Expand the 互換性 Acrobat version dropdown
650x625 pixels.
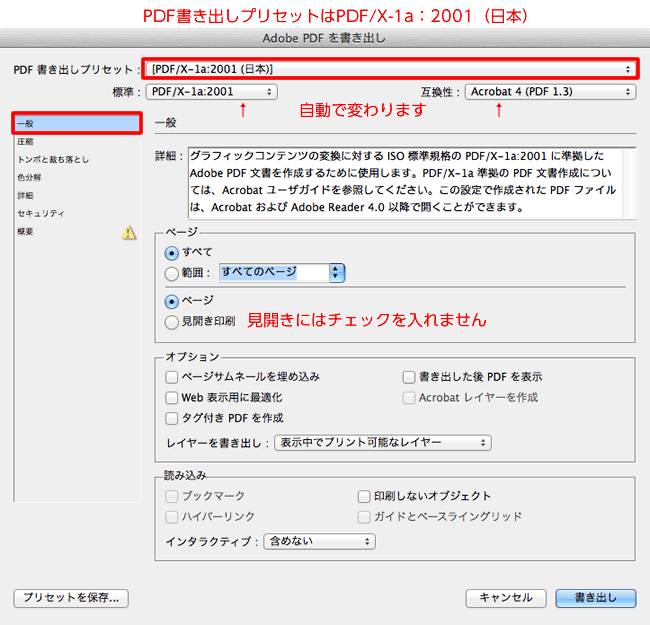pos(550,92)
